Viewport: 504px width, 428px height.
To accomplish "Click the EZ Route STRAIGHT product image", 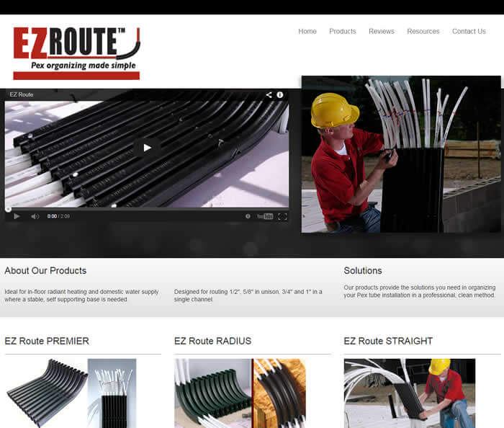I will 410,393.
